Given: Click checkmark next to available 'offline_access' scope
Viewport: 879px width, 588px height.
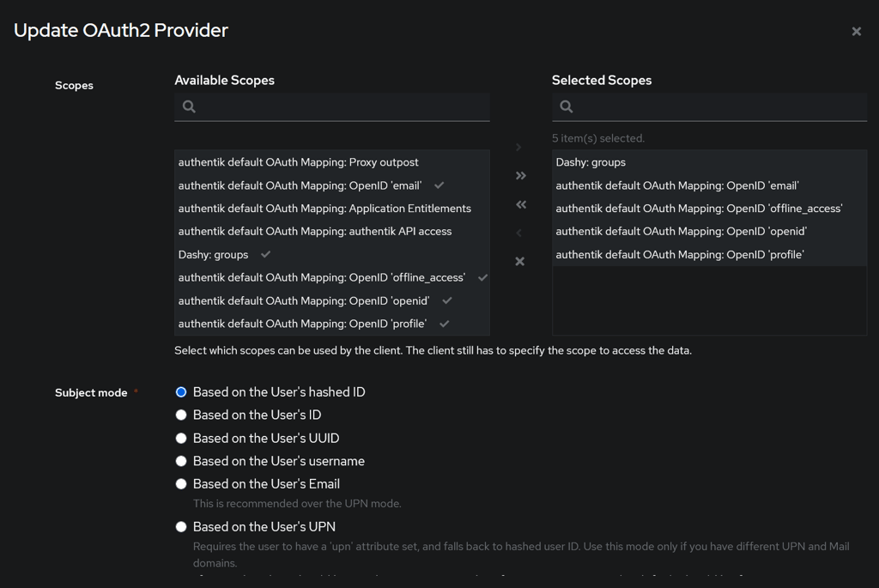Looking at the screenshot, I should click(x=482, y=277).
